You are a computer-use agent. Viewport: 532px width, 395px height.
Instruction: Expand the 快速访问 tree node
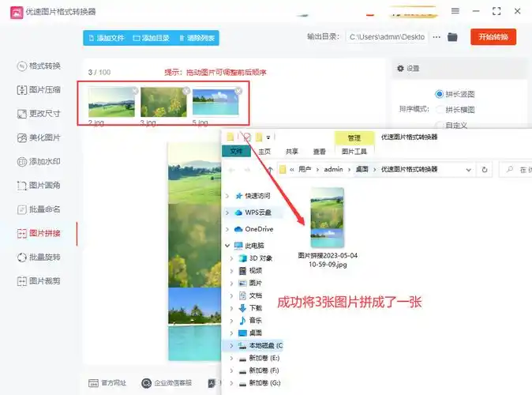(x=229, y=196)
